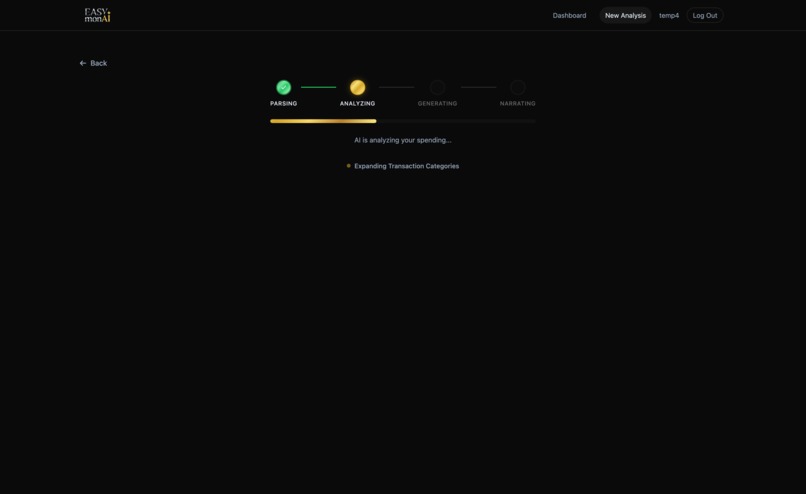This screenshot has width=806, height=494.
Task: Click the NARRATING step label
Action: (518, 103)
